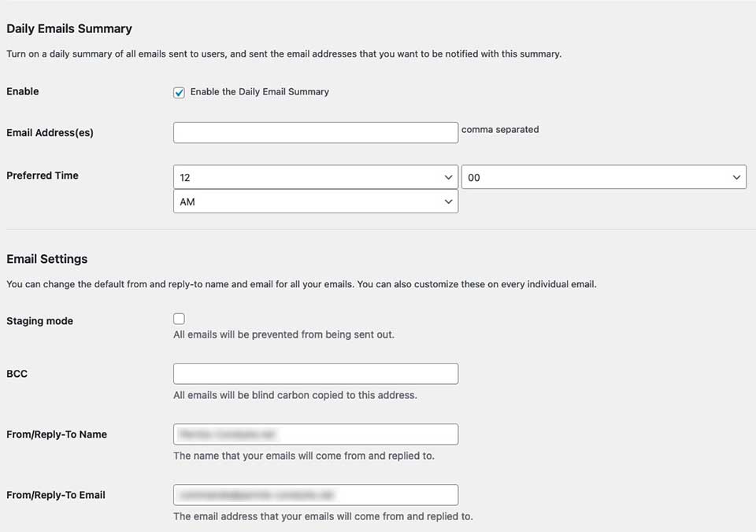Click into the BCC input field
756x532 pixels.
pyautogui.click(x=315, y=374)
